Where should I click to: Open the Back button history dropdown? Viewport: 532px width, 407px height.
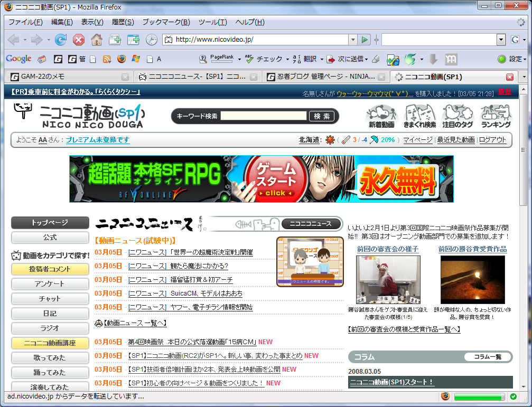25,40
